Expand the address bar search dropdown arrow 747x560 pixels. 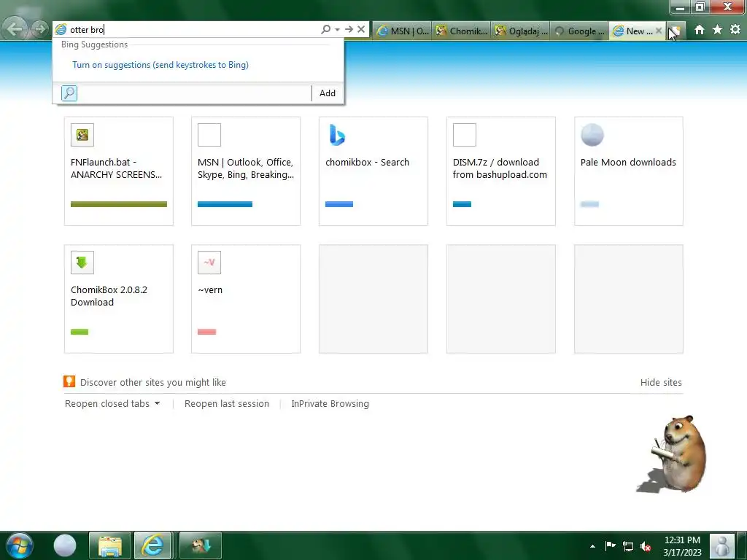(337, 29)
